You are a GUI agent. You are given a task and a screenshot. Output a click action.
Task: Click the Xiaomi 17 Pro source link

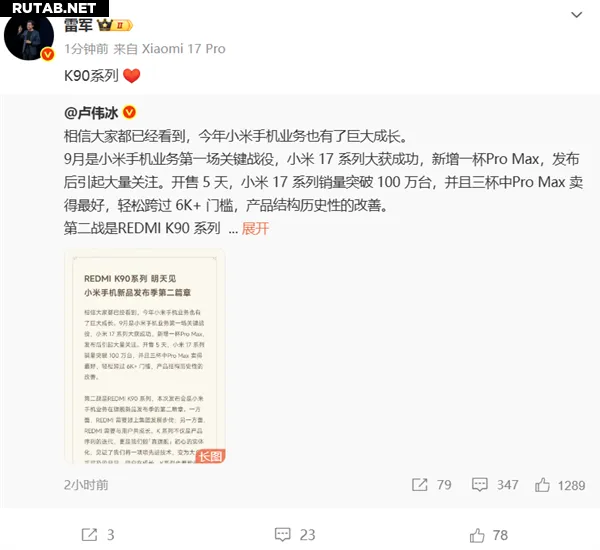184,49
